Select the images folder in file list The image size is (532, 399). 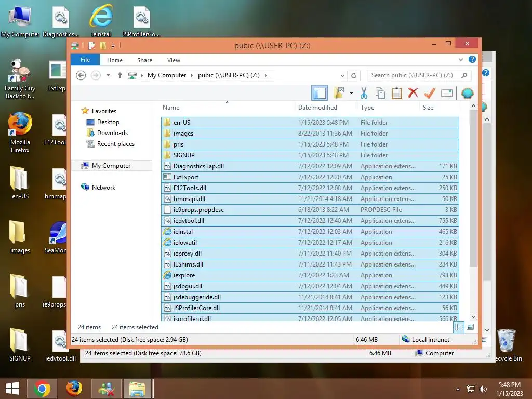click(310, 134)
